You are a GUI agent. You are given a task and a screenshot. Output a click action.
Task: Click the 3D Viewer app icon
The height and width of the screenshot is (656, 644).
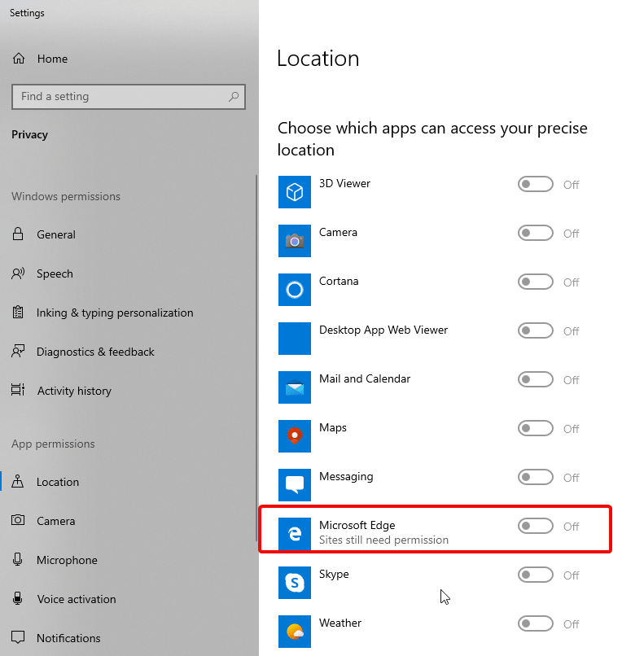tap(295, 192)
